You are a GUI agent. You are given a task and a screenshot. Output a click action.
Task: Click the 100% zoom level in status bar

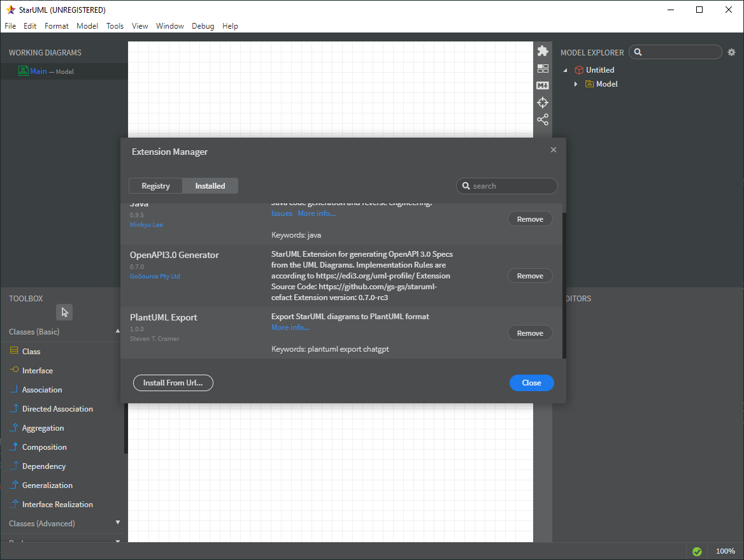(725, 552)
